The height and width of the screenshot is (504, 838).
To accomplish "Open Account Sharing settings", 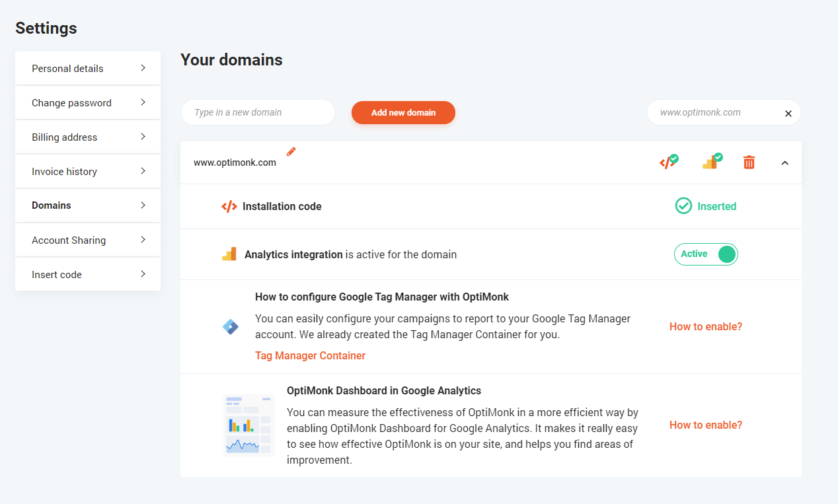I will pos(88,240).
